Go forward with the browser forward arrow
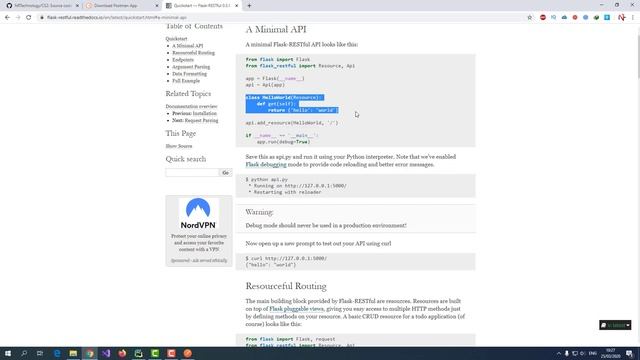 click(x=18, y=18)
